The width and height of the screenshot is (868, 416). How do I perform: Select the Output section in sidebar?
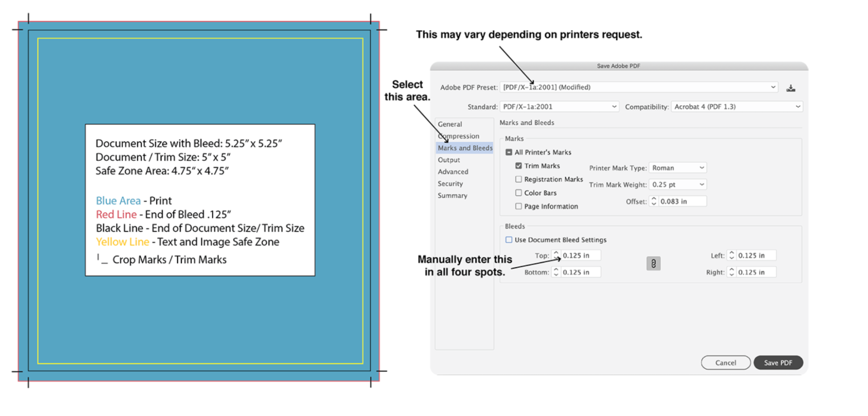(449, 160)
